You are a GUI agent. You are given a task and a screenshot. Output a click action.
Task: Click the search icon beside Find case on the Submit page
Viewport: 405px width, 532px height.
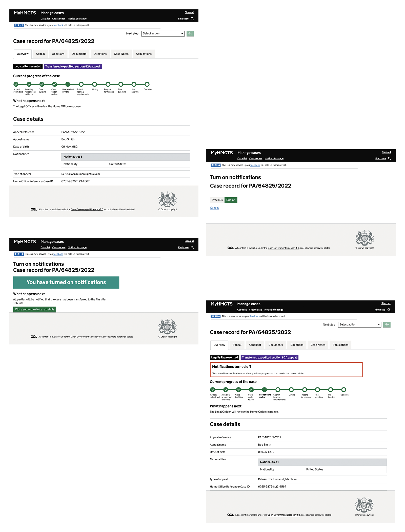tap(390, 159)
